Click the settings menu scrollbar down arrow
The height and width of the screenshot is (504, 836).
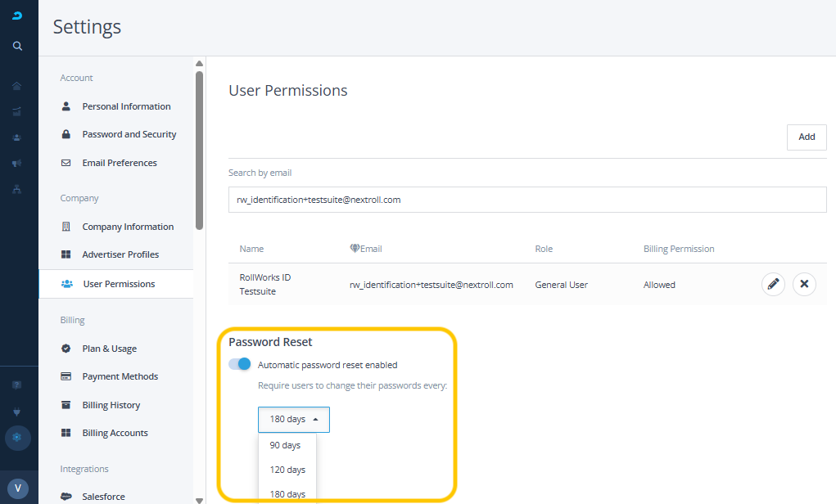click(x=199, y=498)
